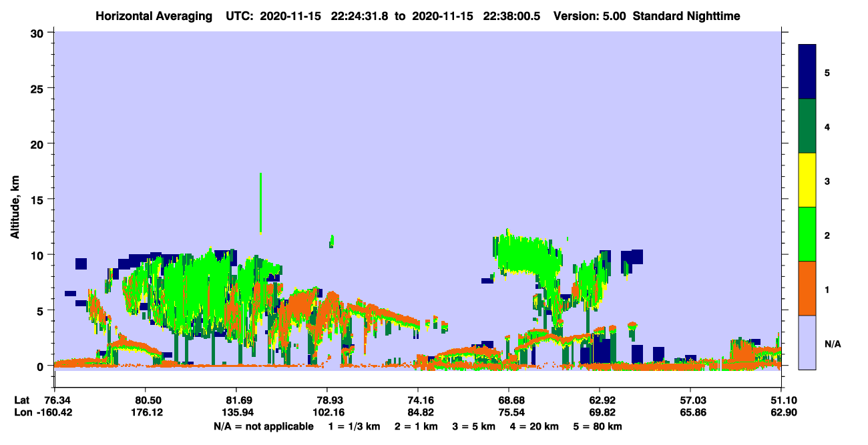Click the orange colorbar segment labeled 1
868x445 pixels.
[x=807, y=288]
